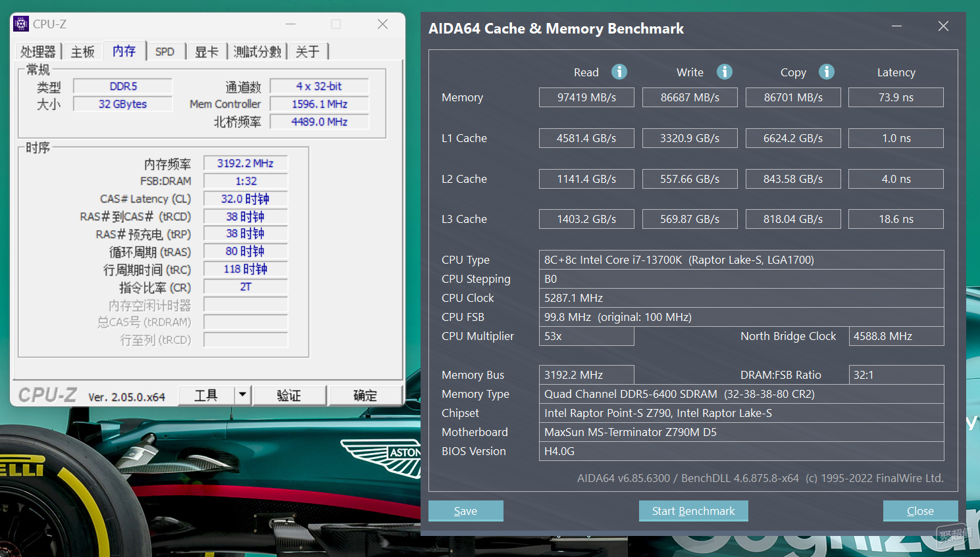Click the CPU Stepping field B0
The image size is (980, 557).
(x=742, y=279)
